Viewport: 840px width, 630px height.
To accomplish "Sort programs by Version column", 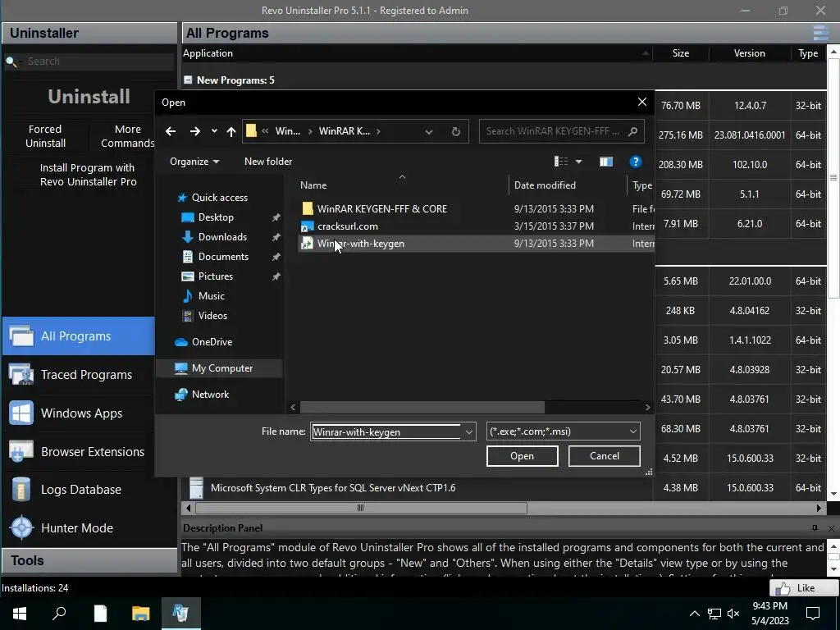I will (x=749, y=53).
